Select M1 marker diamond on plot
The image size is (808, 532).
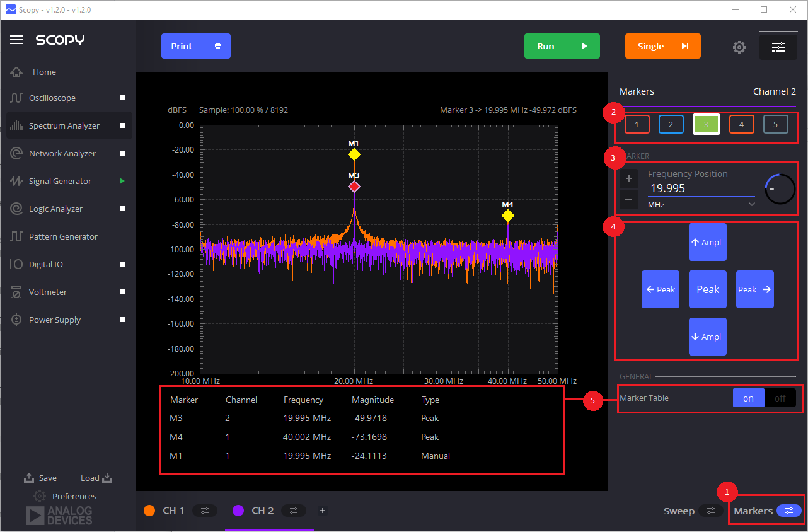354,154
